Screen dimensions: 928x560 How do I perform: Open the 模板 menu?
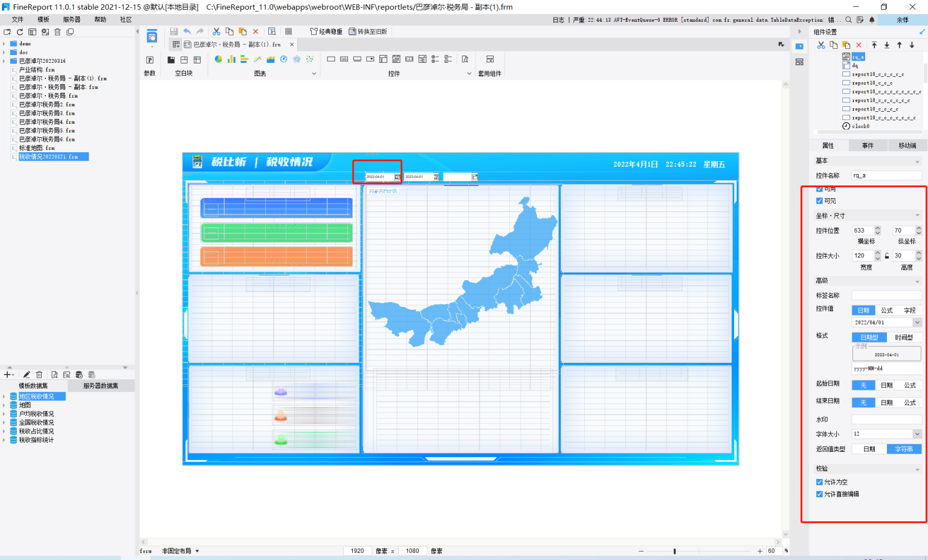click(43, 20)
